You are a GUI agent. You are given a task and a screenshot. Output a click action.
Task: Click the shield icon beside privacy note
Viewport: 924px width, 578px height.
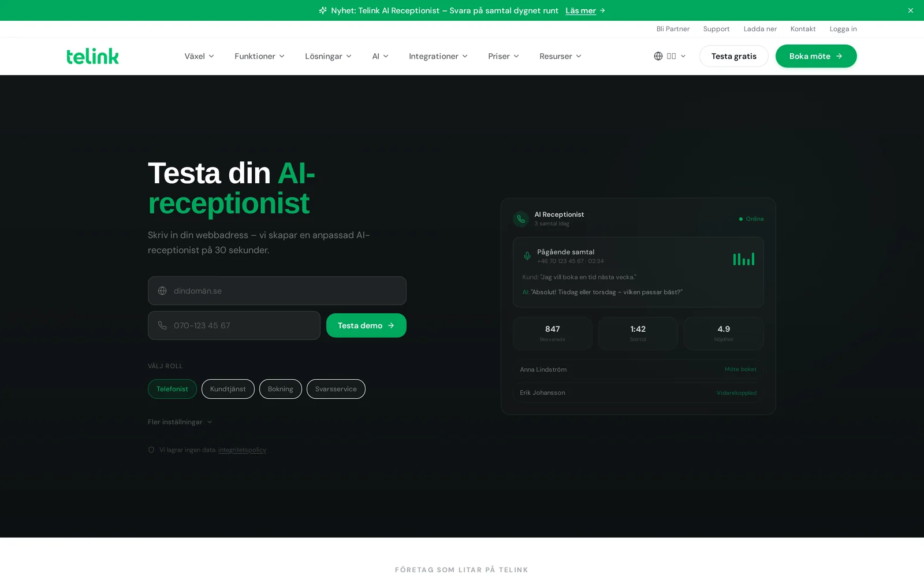(x=151, y=450)
